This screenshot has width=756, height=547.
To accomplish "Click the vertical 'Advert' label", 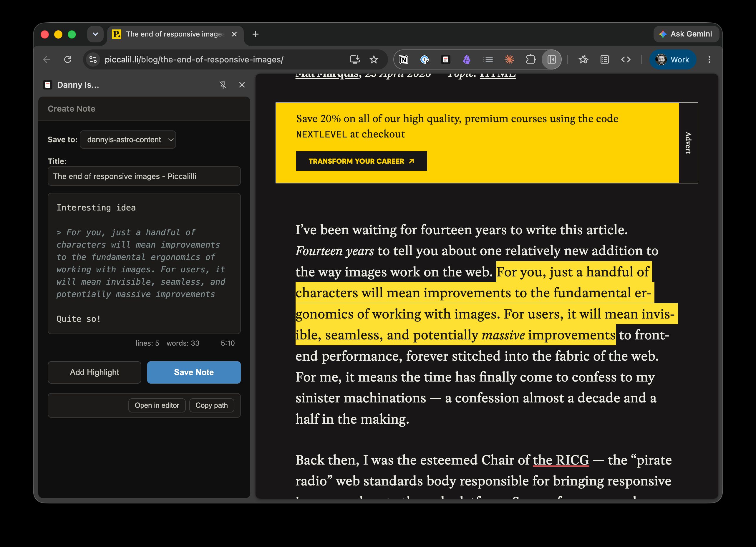I will pos(688,143).
